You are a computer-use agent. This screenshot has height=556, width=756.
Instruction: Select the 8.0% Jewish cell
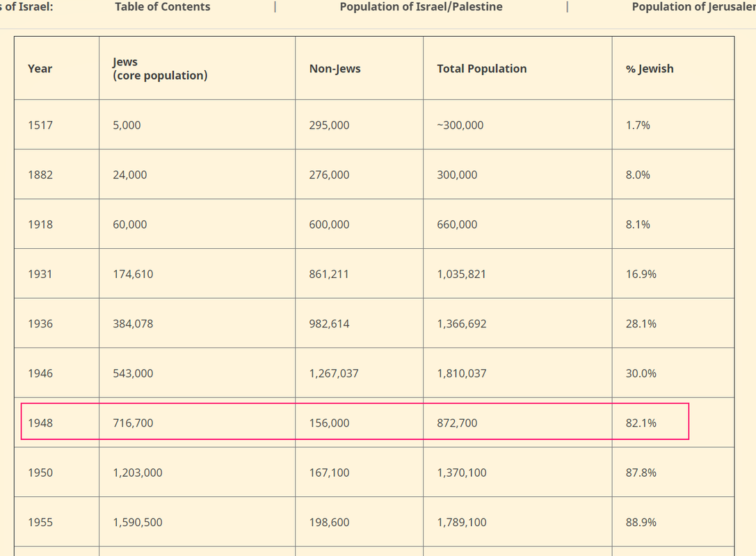673,174
